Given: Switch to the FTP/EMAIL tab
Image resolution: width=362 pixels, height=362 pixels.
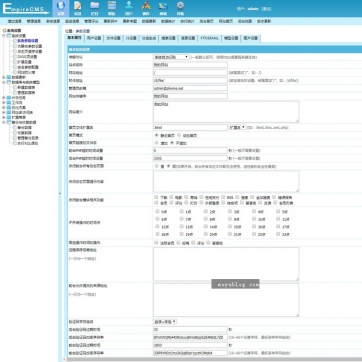Looking at the screenshot, I should (209, 38).
